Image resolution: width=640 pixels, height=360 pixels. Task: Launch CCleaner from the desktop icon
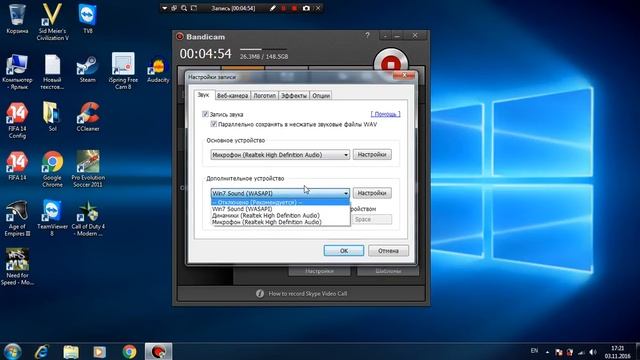tap(88, 117)
